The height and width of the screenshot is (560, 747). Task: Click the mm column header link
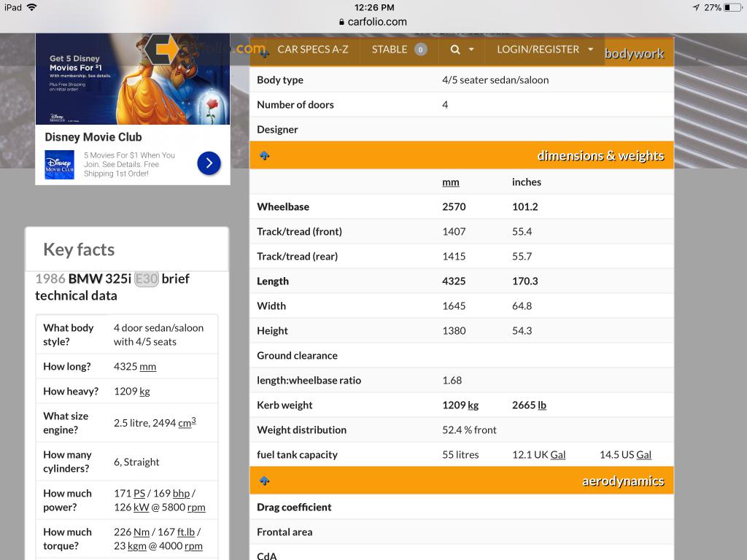[451, 182]
